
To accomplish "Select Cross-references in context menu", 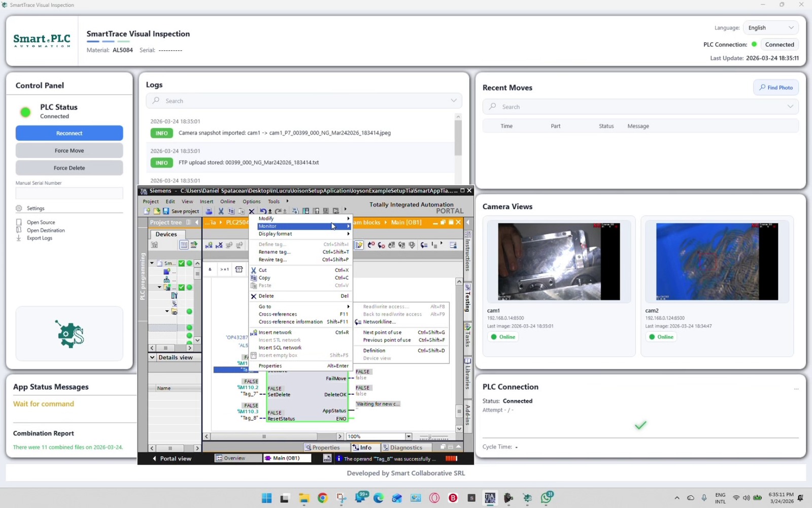I will click(304, 314).
